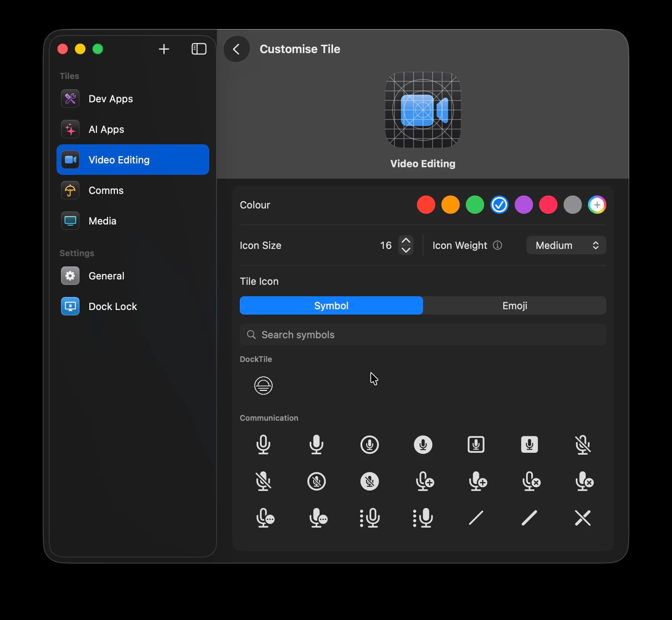Image resolution: width=672 pixels, height=620 pixels.
Task: Decrease icon size with down arrow
Action: 406,250
